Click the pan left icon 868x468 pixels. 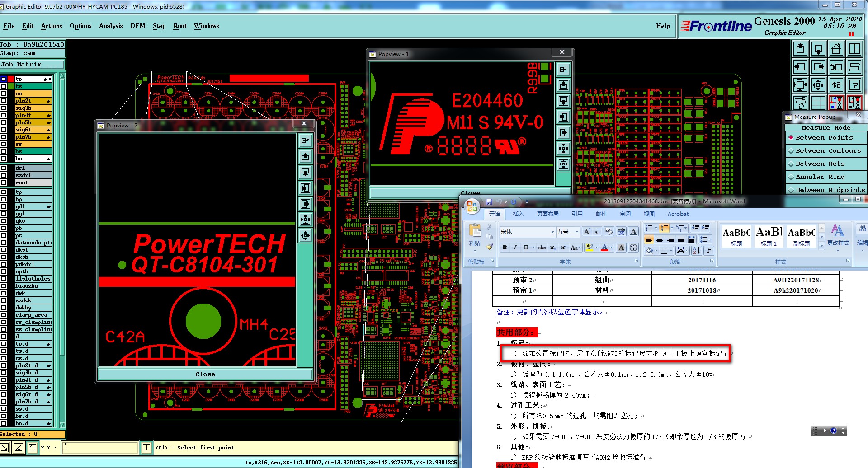click(800, 67)
